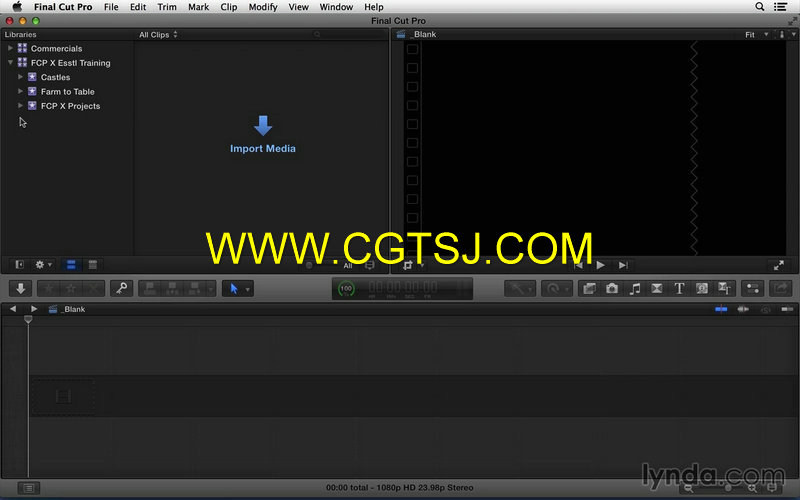Open the Trim menu
Viewport: 800px width, 500px height.
[x=167, y=7]
